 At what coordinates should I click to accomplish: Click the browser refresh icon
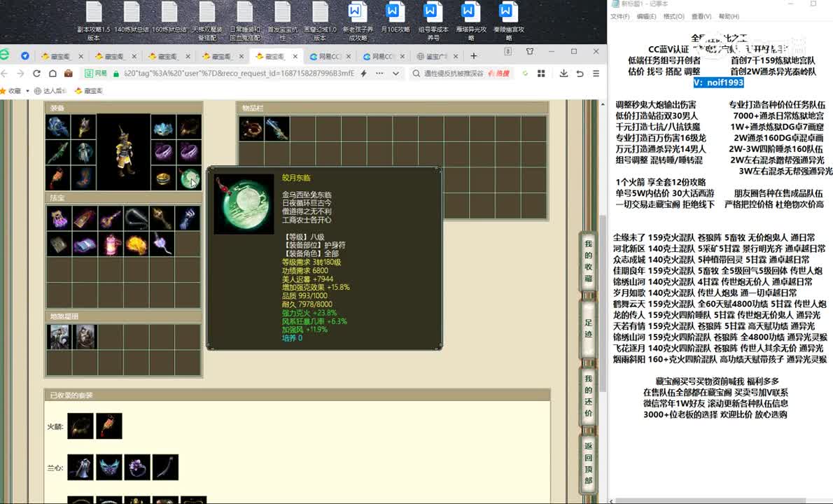(36, 73)
